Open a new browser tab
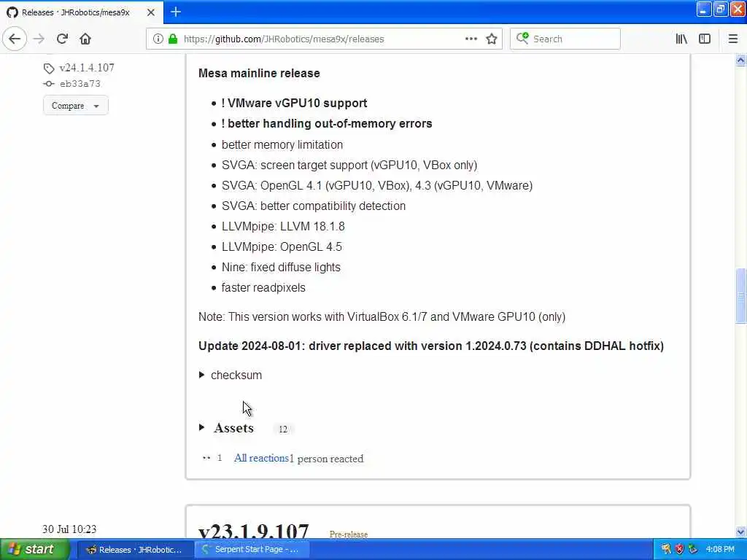Screen dimensions: 747x560 point(176,12)
